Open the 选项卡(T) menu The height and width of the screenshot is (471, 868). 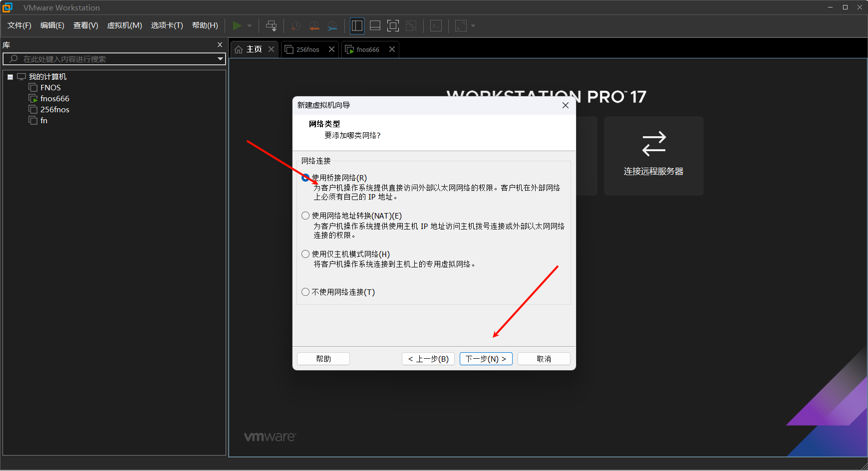click(x=167, y=25)
